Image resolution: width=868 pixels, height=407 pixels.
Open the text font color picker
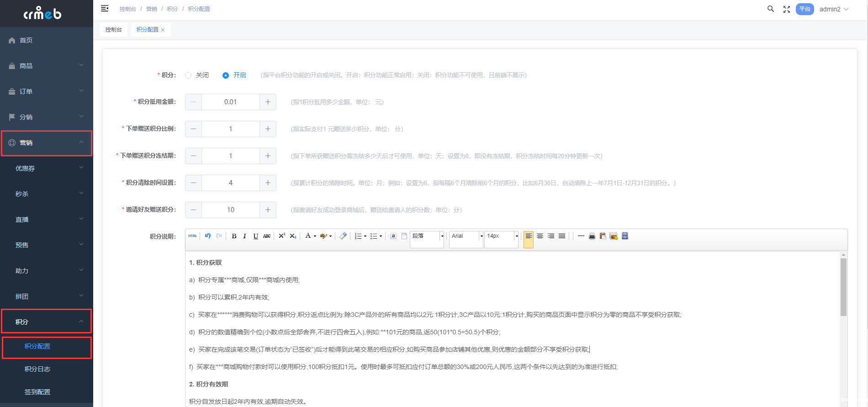tap(309, 236)
